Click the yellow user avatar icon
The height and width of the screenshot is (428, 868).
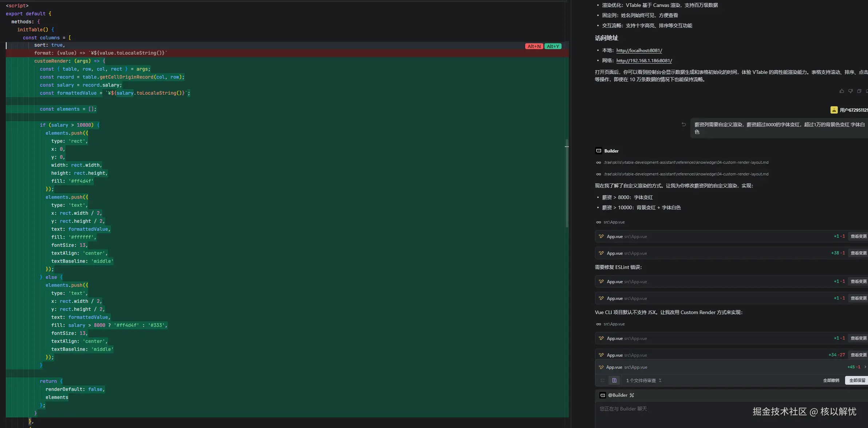pos(834,110)
